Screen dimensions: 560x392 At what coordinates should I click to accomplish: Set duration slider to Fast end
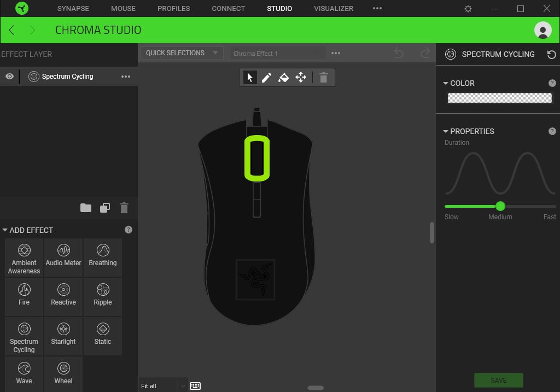coord(555,206)
